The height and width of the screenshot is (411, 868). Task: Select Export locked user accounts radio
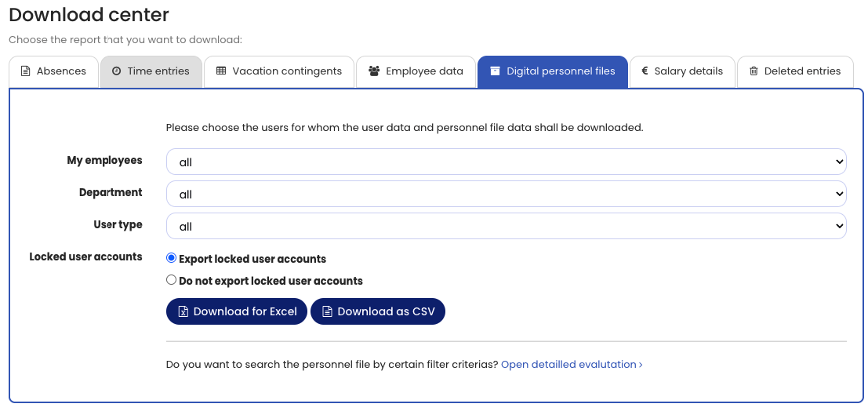pos(172,258)
